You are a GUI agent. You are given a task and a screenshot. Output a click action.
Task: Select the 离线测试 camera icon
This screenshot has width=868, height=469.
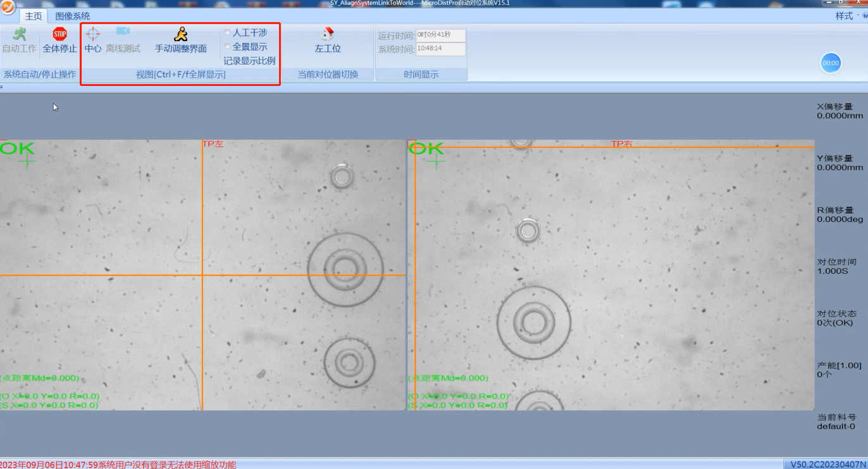click(123, 32)
